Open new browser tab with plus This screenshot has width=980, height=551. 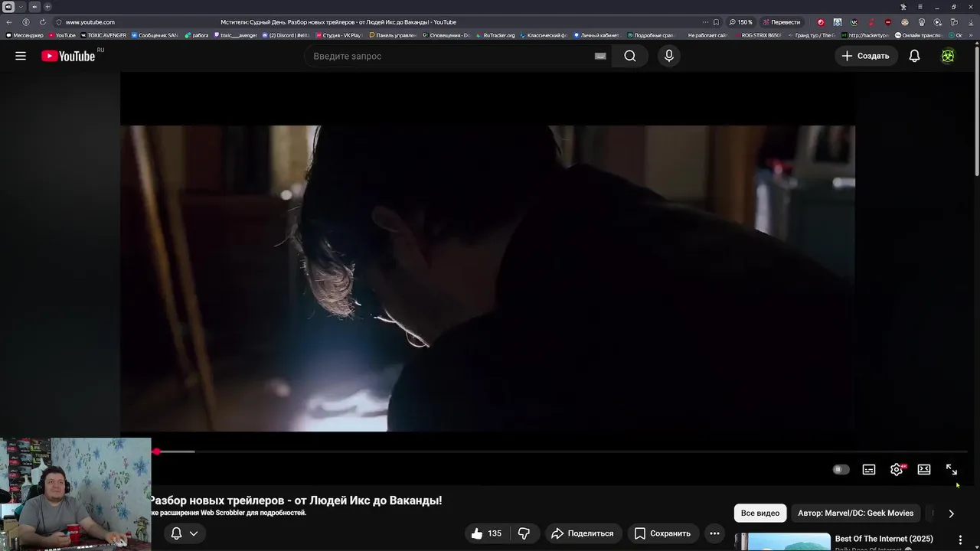(47, 7)
